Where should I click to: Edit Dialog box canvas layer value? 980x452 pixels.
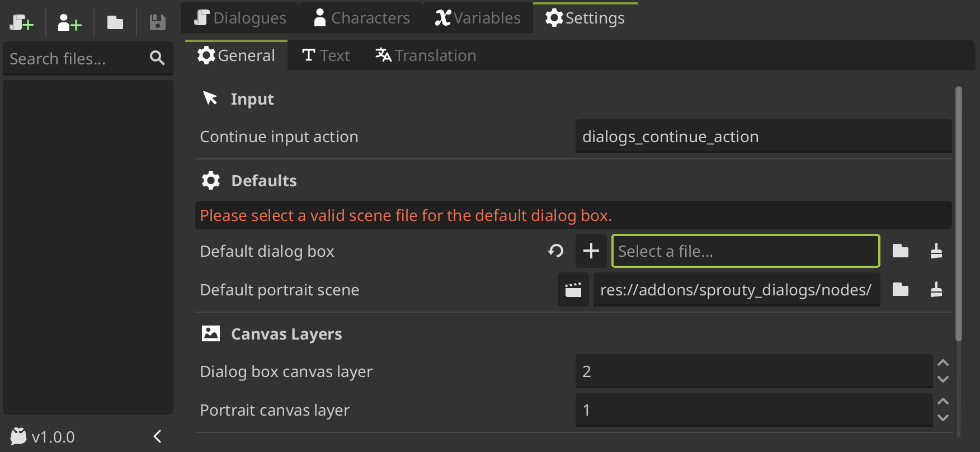753,371
